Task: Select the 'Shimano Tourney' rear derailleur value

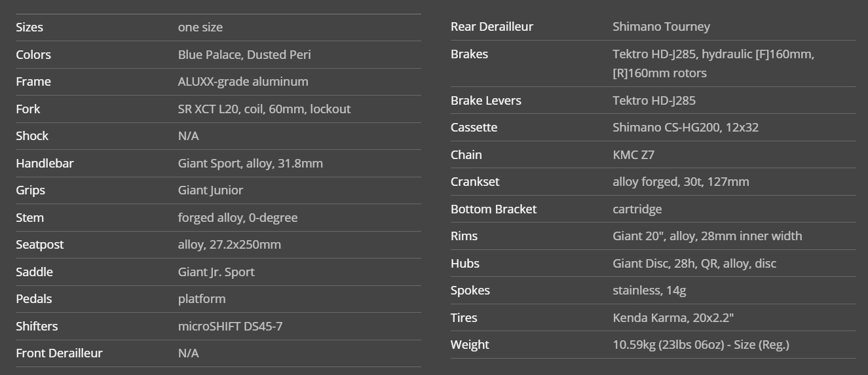Action: (x=661, y=27)
